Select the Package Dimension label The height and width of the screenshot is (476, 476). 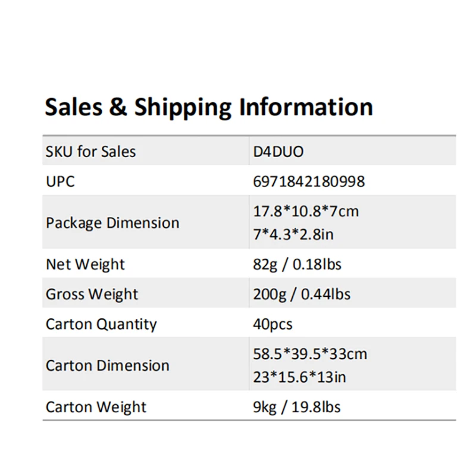pos(112,223)
